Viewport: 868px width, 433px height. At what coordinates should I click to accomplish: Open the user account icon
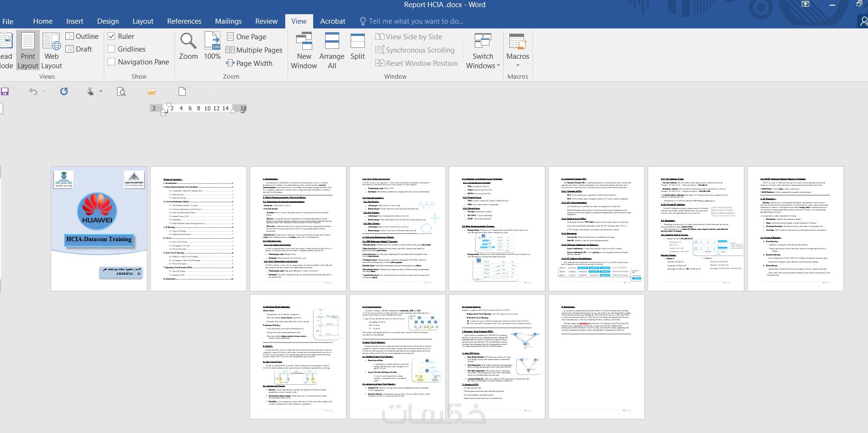pos(863,21)
